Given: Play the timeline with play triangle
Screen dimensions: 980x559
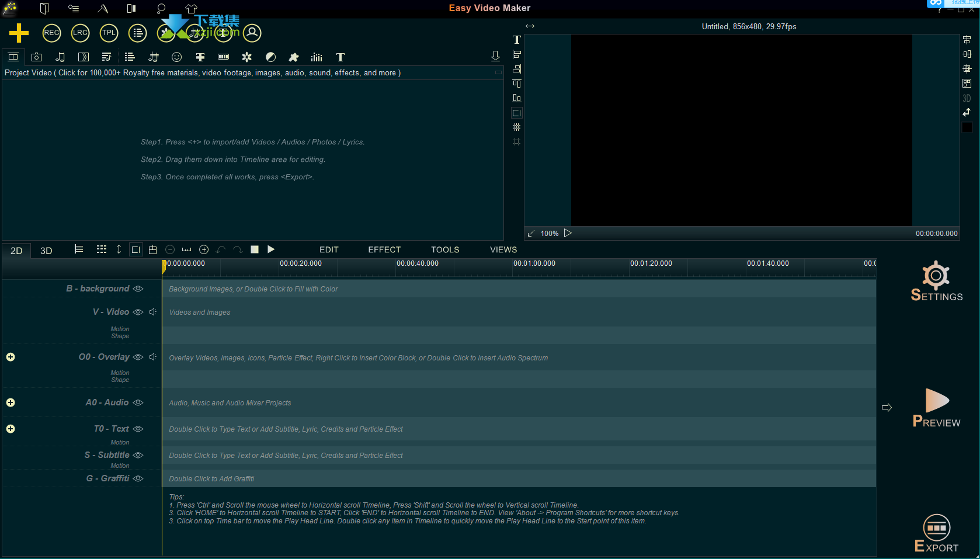Looking at the screenshot, I should click(x=271, y=249).
